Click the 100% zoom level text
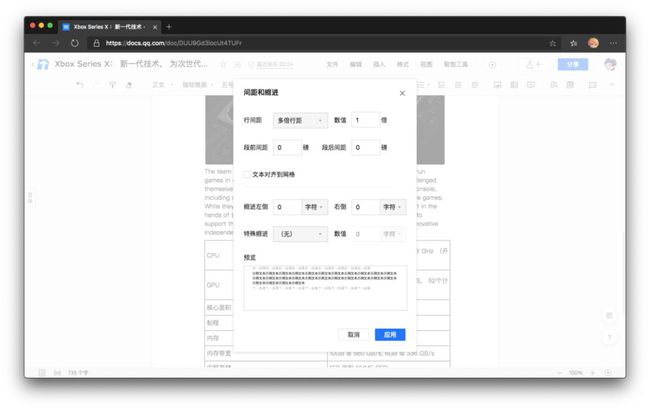Image resolution: width=650 pixels, height=410 pixels. (576, 373)
